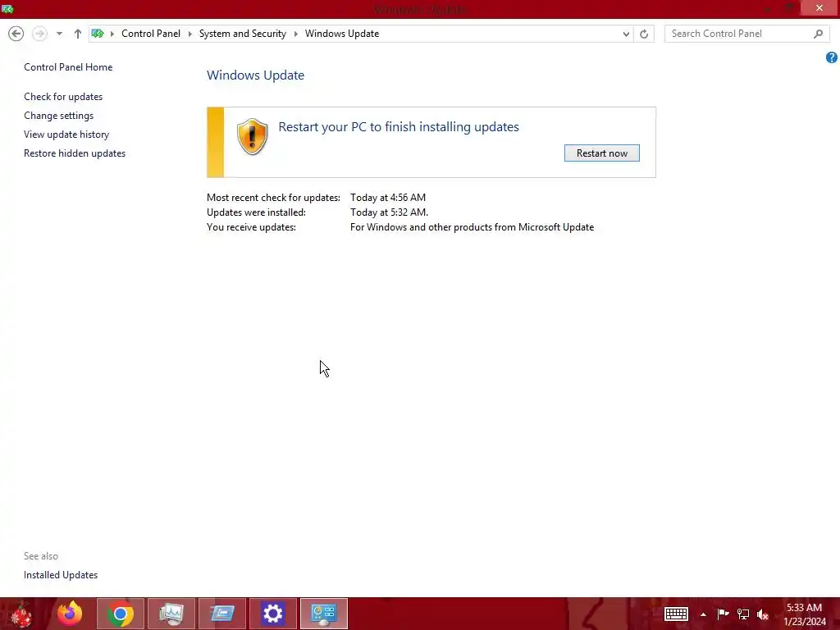
Task: Open the Action Center flag icon
Action: (x=723, y=614)
